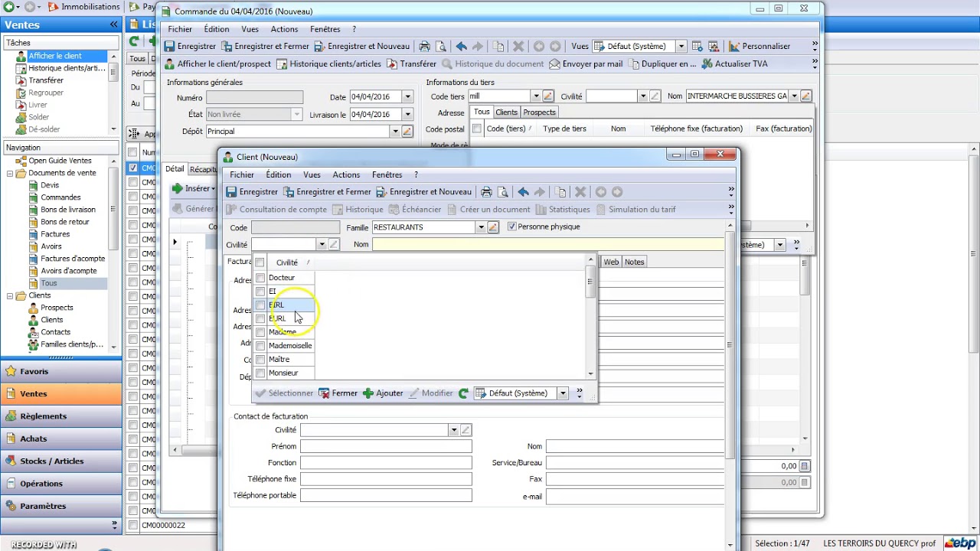Click the Prénom input field
This screenshot has width=980, height=551.
tap(386, 446)
